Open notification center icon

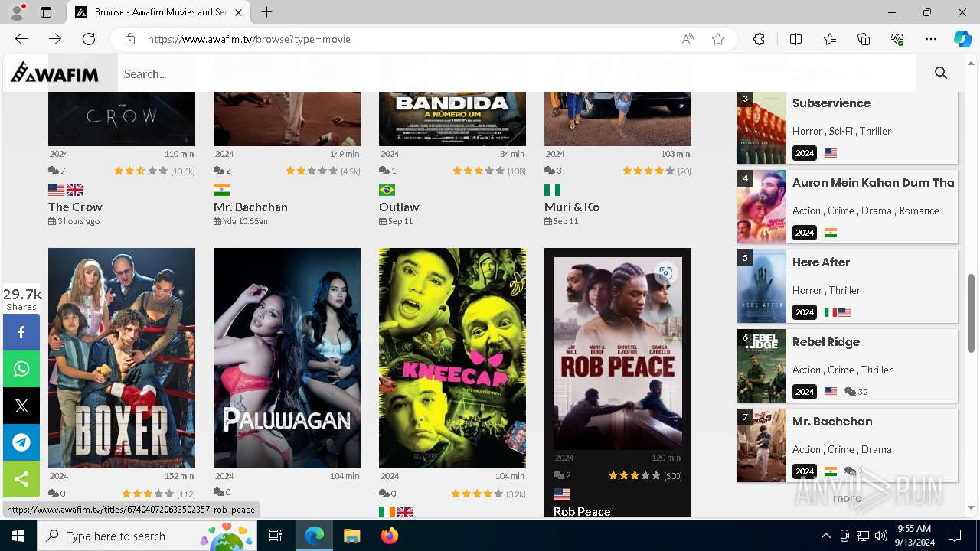pyautogui.click(x=955, y=536)
